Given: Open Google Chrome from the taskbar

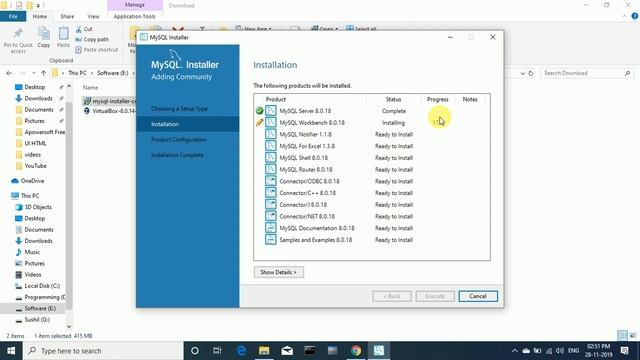Looking at the screenshot, I should click(x=356, y=351).
